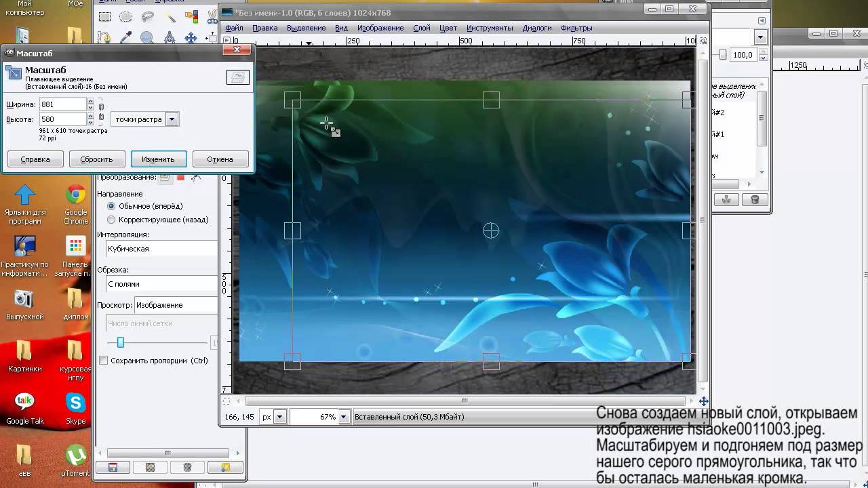The height and width of the screenshot is (488, 868).
Task: Open the 67% zoom dropdown
Action: 343,418
